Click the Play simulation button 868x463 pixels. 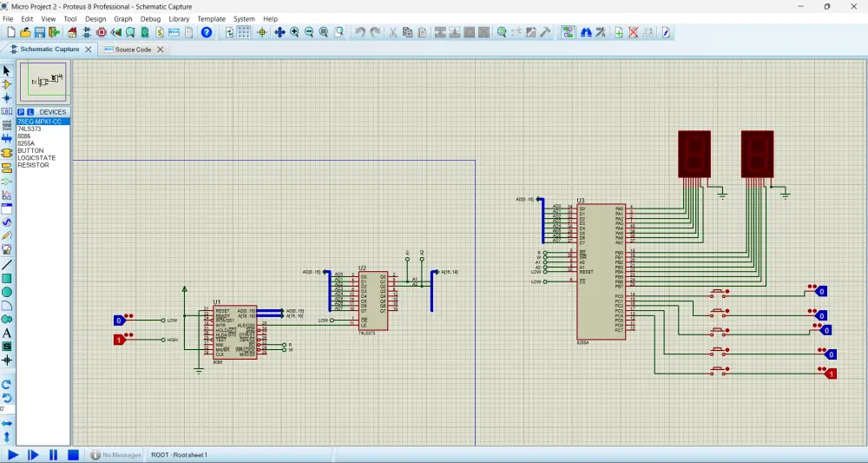pos(13,454)
